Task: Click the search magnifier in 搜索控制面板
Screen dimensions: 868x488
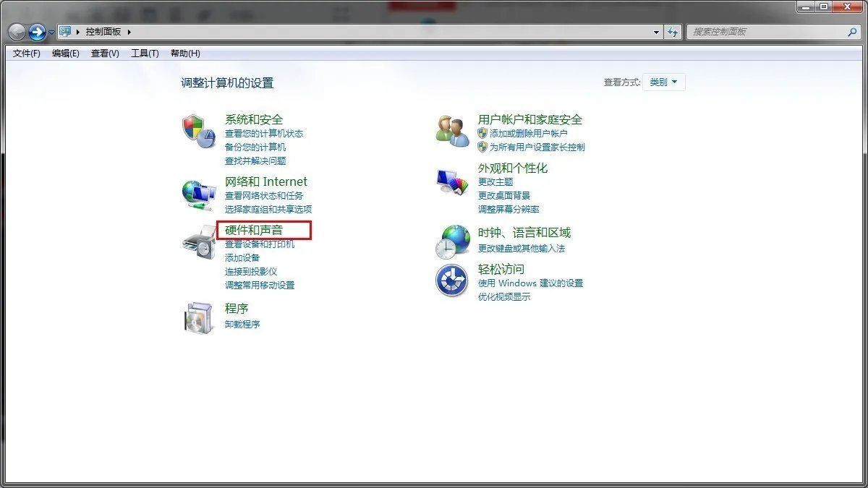Action: coord(853,31)
